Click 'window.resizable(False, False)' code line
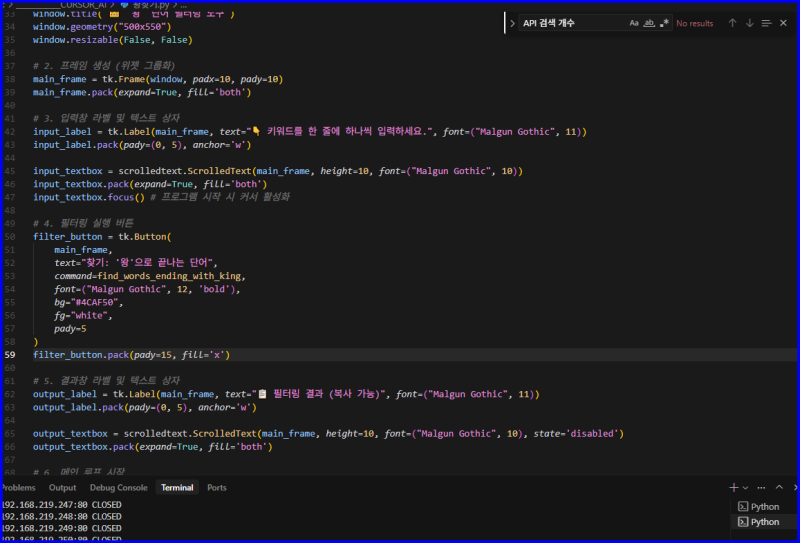 click(113, 40)
